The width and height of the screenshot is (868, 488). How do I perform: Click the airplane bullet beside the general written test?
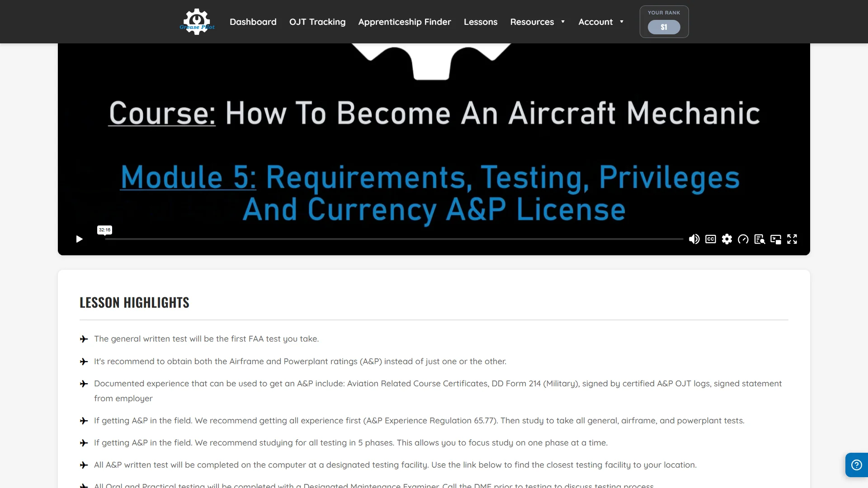pos(84,339)
